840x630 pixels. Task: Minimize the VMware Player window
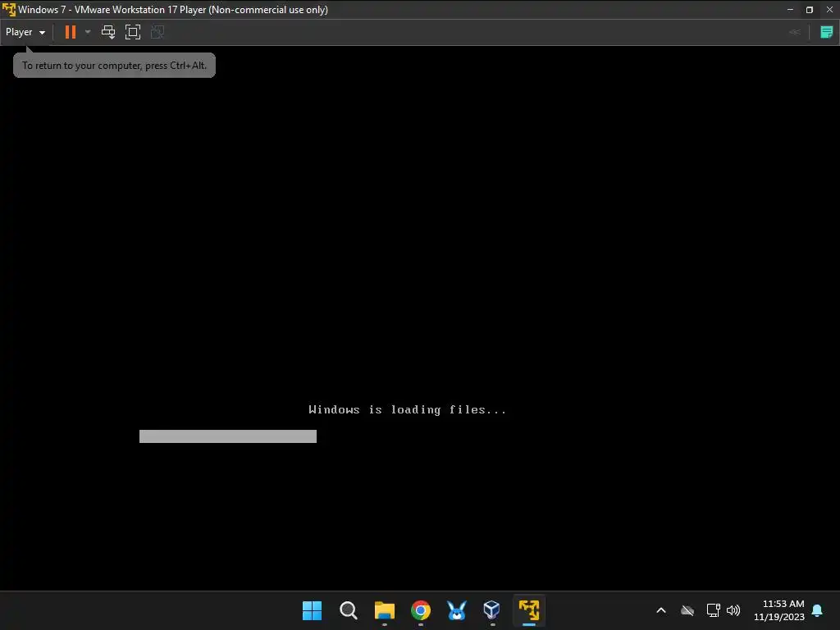(x=790, y=10)
